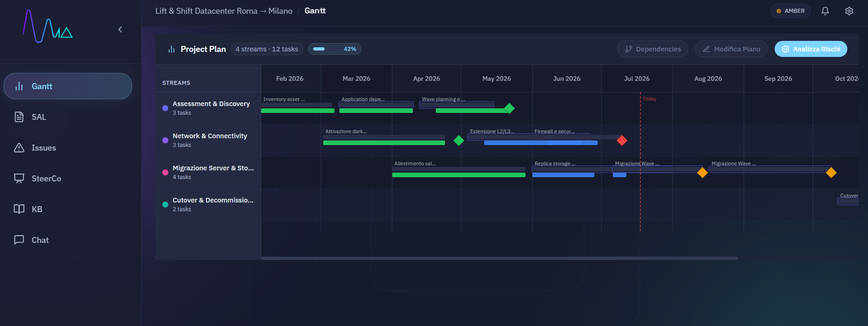Open the KB section in the sidebar

pyautogui.click(x=68, y=209)
